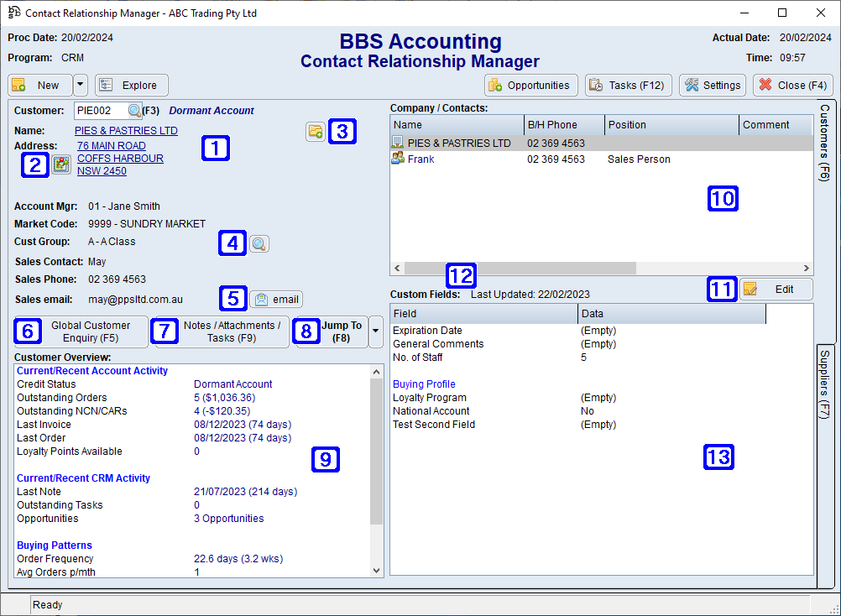
Task: Click the PIES & PASTRIES LTD name link
Action: pos(126,130)
